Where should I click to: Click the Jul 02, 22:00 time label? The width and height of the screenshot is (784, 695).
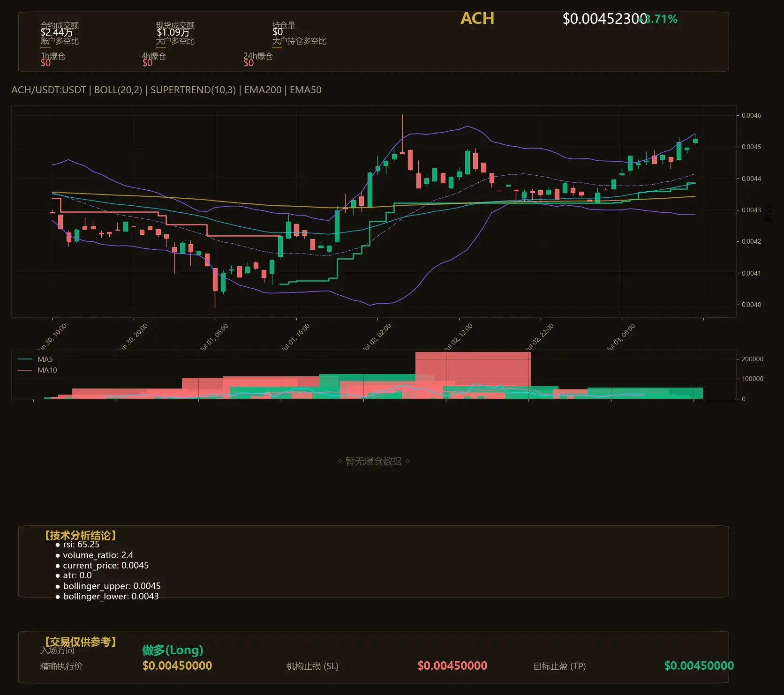539,337
